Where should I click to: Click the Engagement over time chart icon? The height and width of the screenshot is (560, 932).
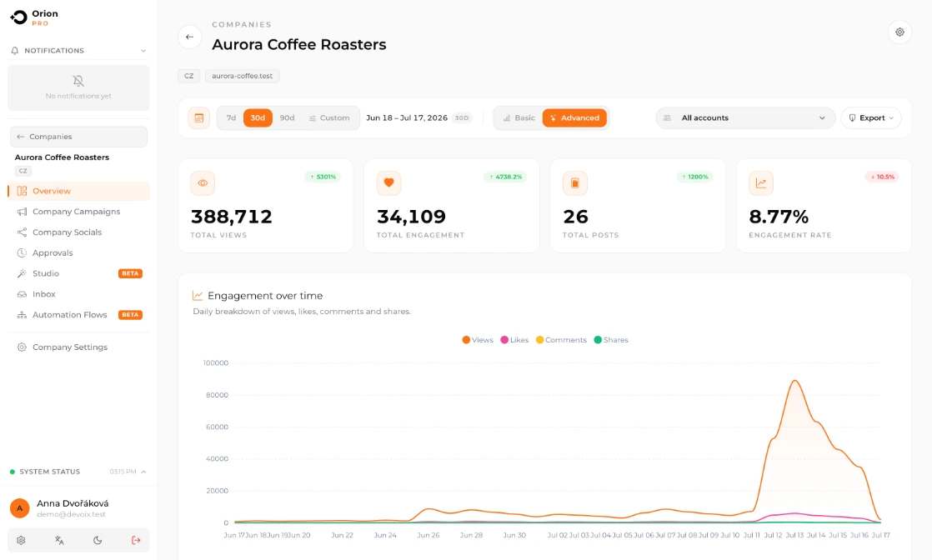pos(198,296)
